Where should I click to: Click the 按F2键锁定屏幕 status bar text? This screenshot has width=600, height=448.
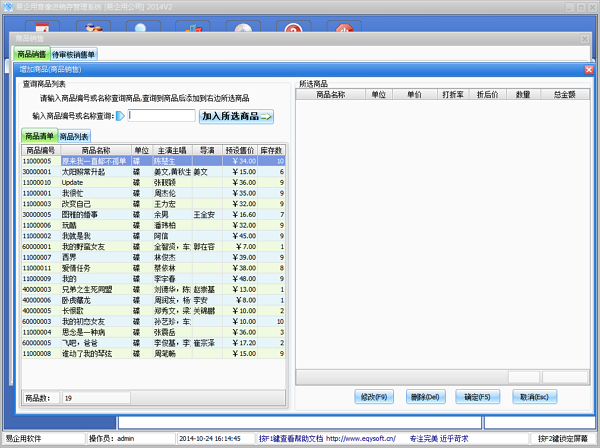click(563, 438)
